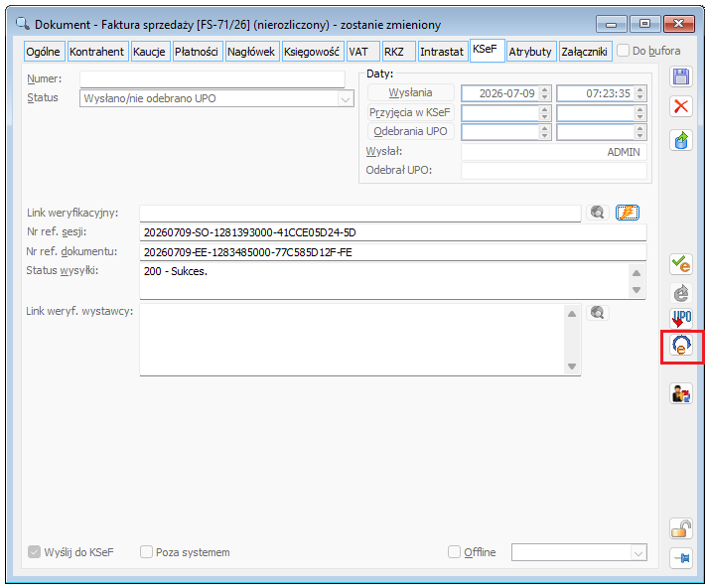
Task: Click the Odebrania UPO button
Action: [410, 131]
